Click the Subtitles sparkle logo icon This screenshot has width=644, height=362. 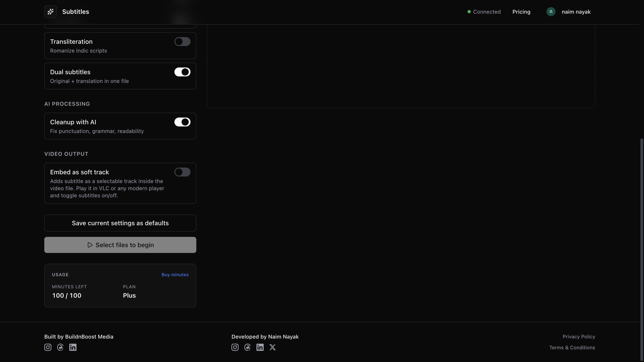click(51, 12)
